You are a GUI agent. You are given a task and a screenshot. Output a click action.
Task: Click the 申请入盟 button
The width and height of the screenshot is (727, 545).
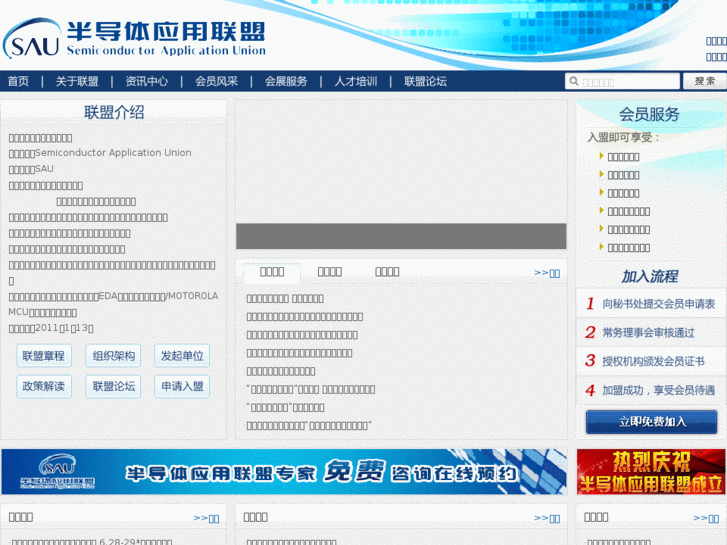[x=182, y=386]
